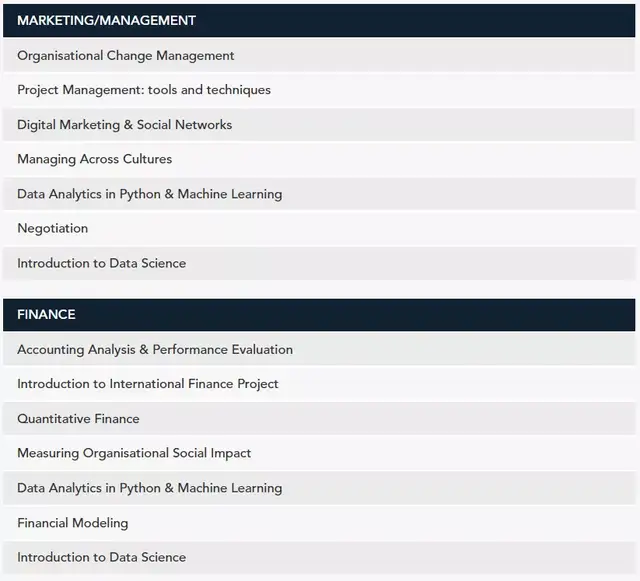Screen dimensions: 640x581
Task: Open Data Analytics in Python under Finance
Action: (150, 488)
